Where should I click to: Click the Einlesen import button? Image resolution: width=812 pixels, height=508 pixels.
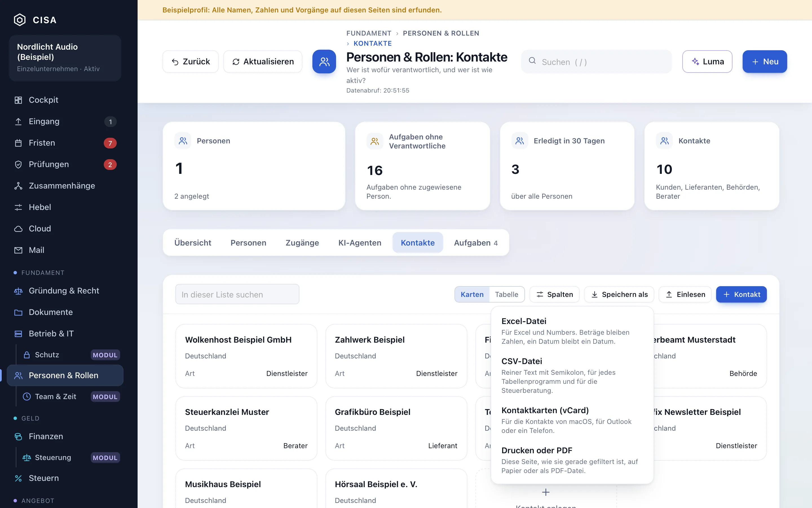(x=685, y=294)
